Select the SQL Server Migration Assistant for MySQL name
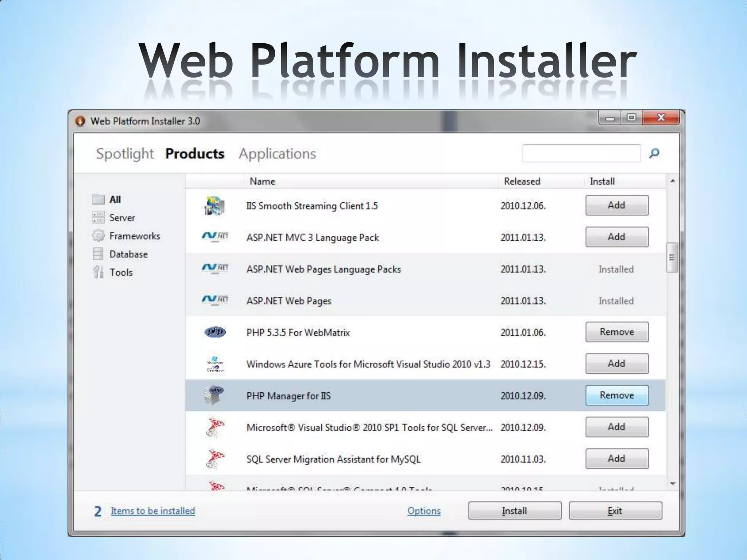Screen dimensions: 747x560 coord(333,459)
